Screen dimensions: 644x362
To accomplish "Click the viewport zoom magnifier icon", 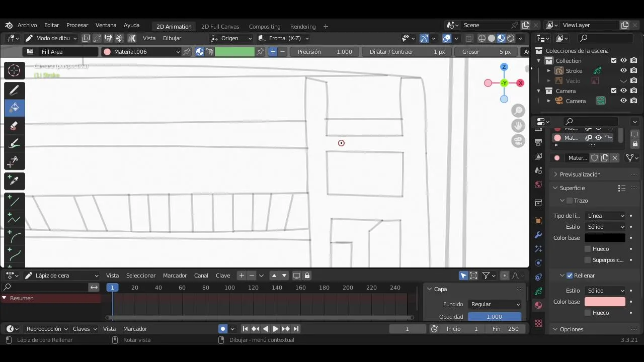I will click(x=518, y=111).
